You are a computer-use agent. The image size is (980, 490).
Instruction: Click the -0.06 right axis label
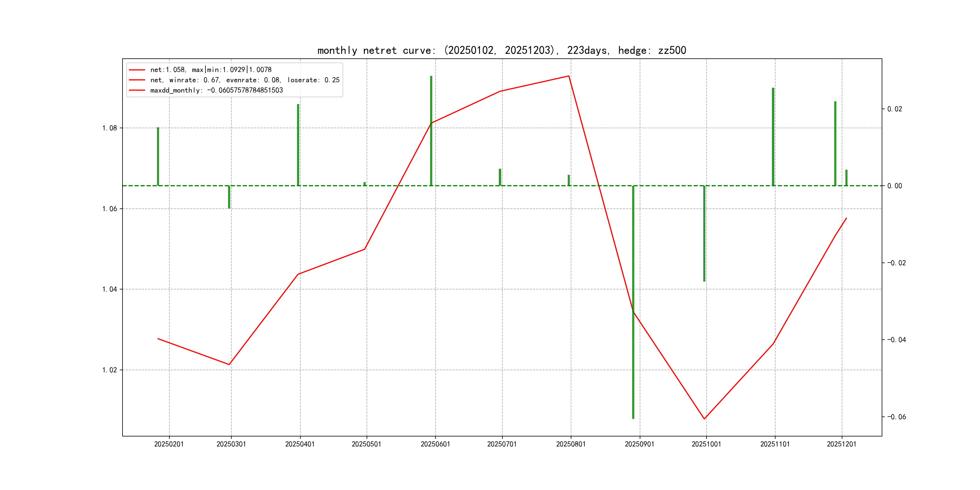pyautogui.click(x=896, y=417)
